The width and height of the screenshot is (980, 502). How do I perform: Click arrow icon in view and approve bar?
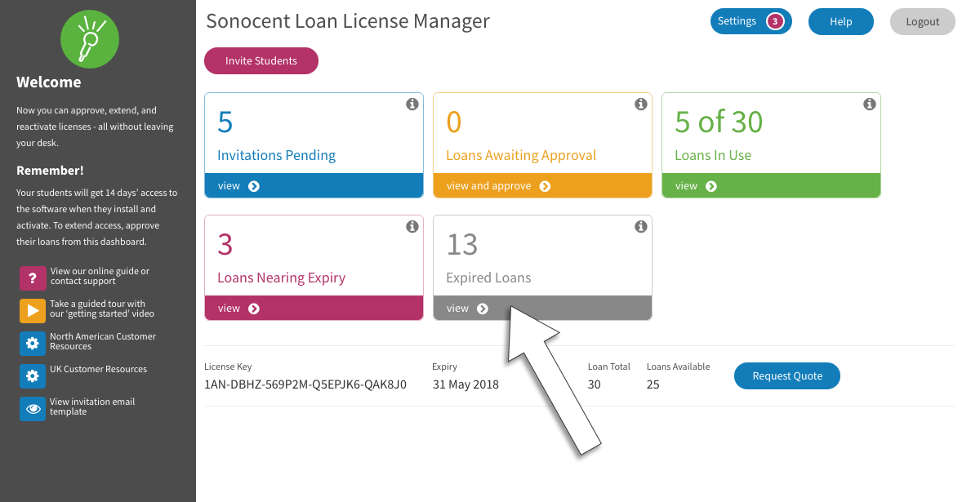pyautogui.click(x=545, y=186)
